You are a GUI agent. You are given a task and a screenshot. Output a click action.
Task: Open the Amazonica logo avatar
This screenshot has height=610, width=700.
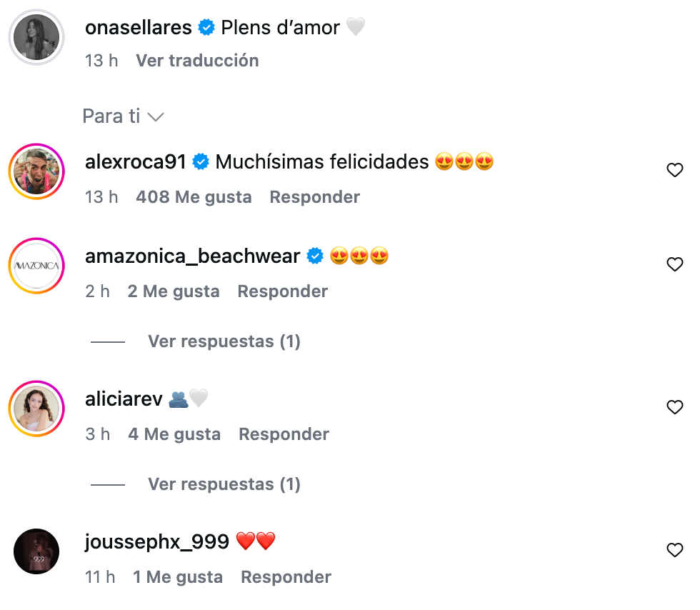click(36, 266)
